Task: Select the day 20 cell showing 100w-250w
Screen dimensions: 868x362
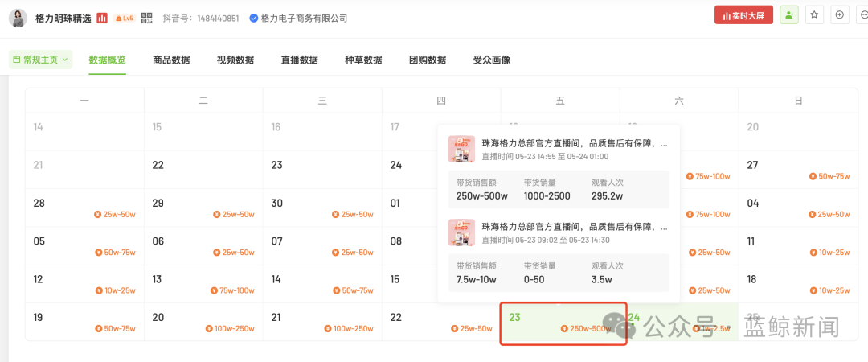Action: click(x=203, y=322)
